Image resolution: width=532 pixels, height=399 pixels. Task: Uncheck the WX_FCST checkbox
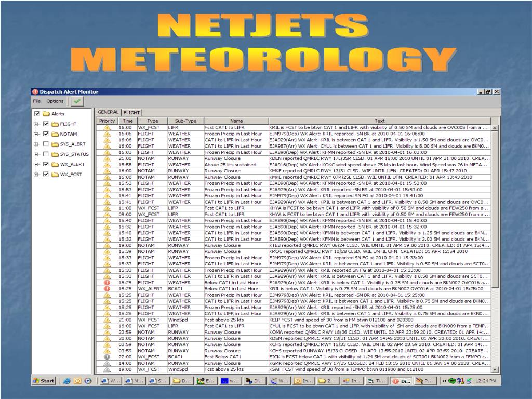tap(46, 175)
